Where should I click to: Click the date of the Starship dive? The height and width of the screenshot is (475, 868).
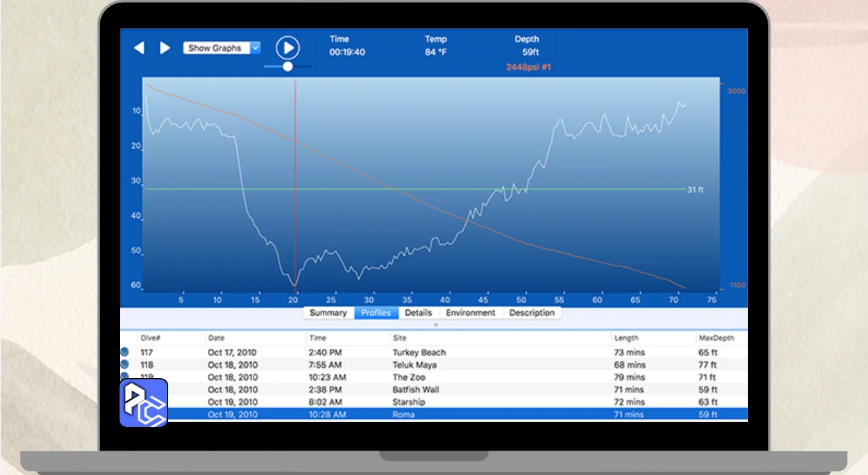click(233, 402)
